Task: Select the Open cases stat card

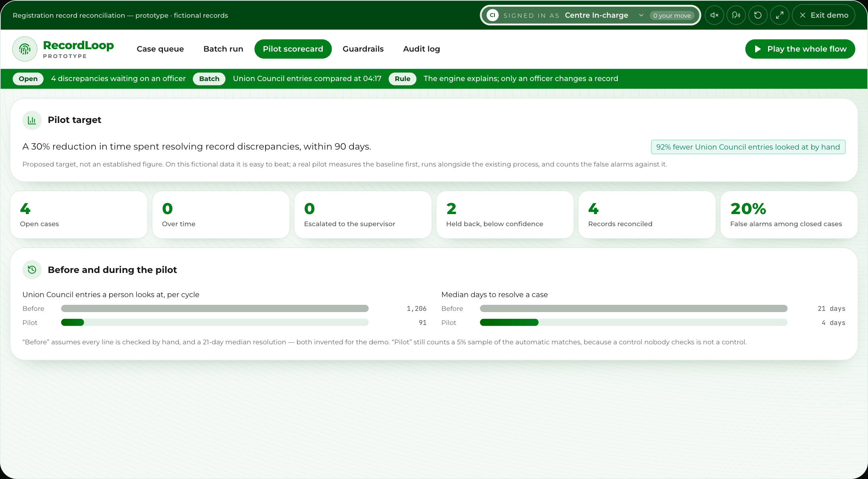Action: [x=79, y=215]
